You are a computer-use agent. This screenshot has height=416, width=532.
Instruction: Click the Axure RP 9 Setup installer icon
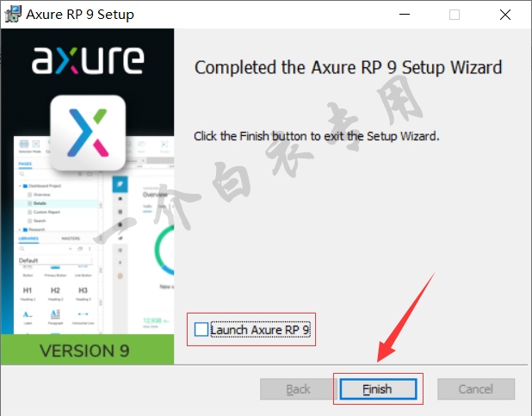(13, 15)
